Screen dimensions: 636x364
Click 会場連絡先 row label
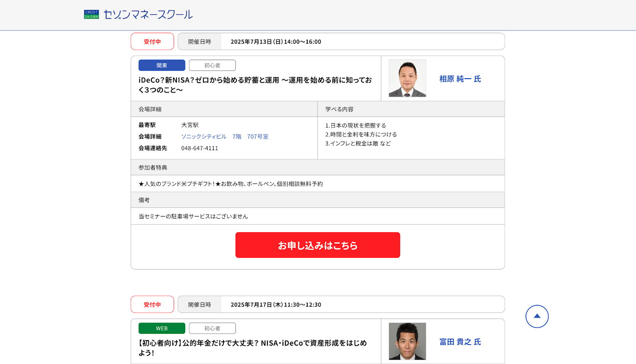tap(153, 148)
